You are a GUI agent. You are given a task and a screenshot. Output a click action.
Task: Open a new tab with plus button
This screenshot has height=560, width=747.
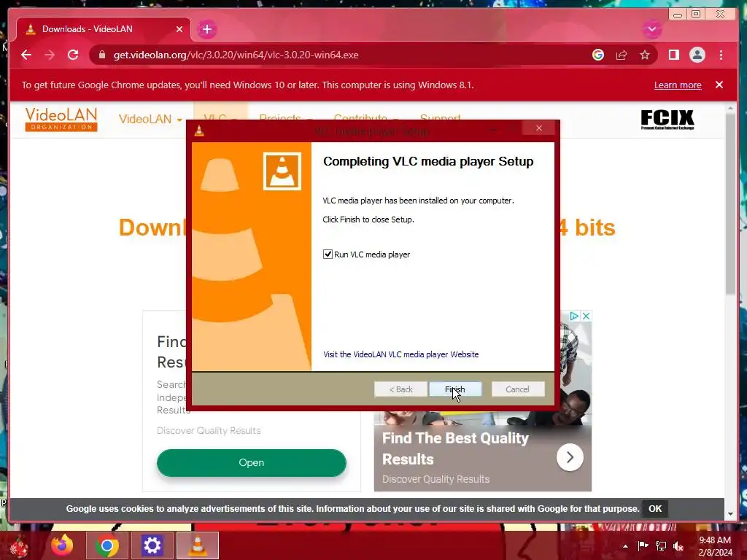[206, 29]
